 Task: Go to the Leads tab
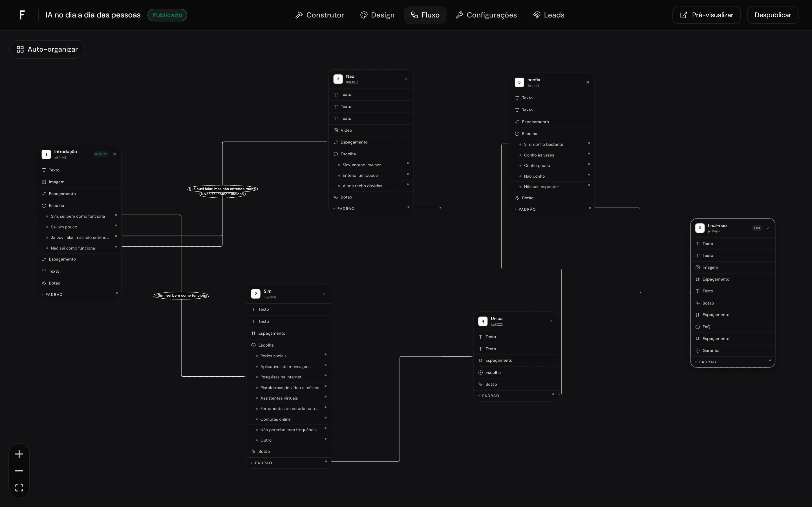pyautogui.click(x=548, y=15)
